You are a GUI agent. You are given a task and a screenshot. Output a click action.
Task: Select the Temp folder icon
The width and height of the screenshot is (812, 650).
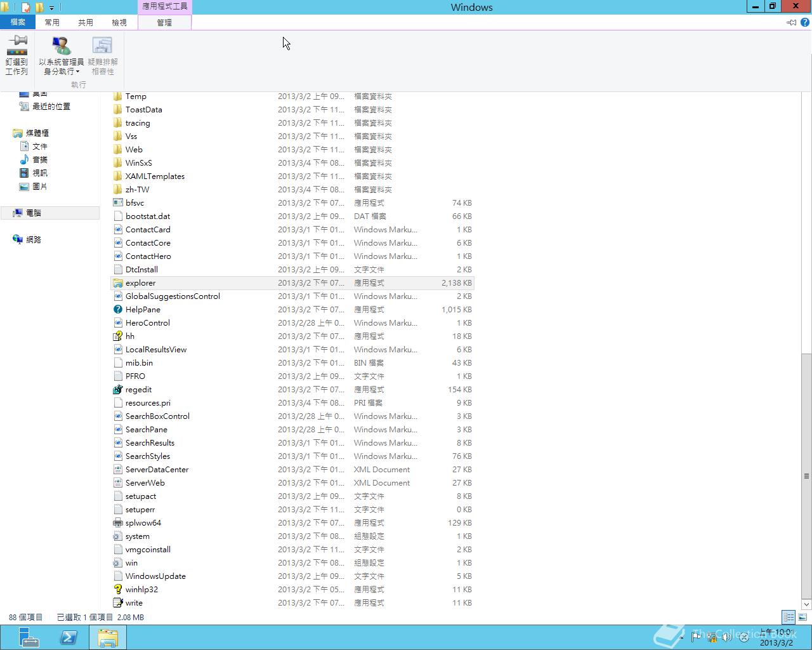point(117,96)
